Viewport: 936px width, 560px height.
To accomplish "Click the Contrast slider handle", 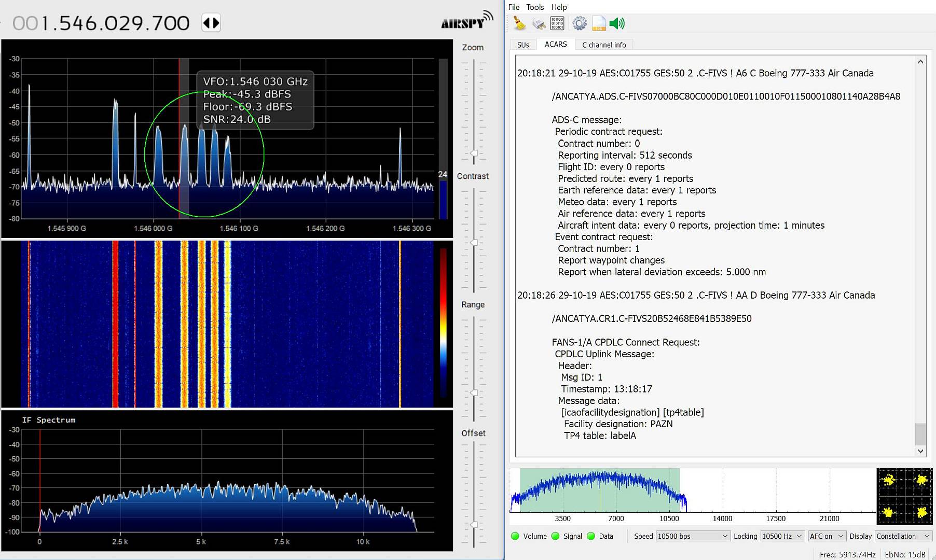I will [x=474, y=243].
